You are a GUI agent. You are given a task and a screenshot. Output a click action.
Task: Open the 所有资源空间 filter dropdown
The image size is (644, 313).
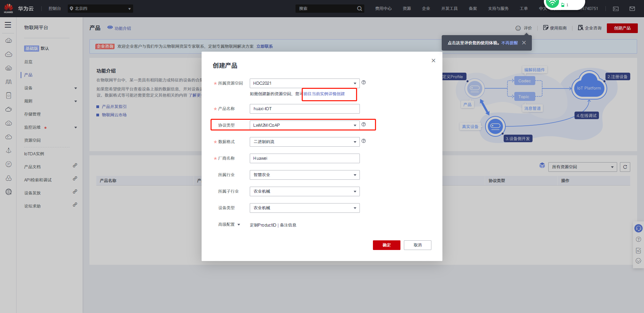pyautogui.click(x=582, y=167)
